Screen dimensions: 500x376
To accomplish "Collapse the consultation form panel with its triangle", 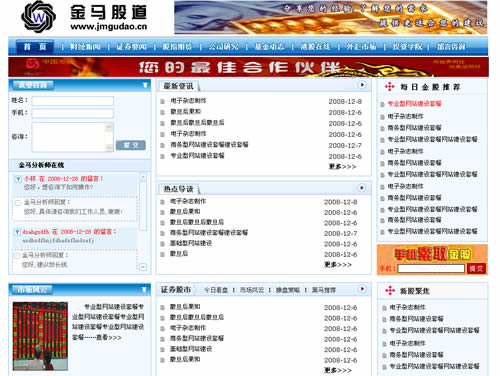I will point(145,85).
